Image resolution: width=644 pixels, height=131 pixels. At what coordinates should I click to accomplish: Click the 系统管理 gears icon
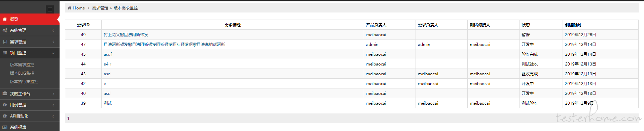pos(5,30)
